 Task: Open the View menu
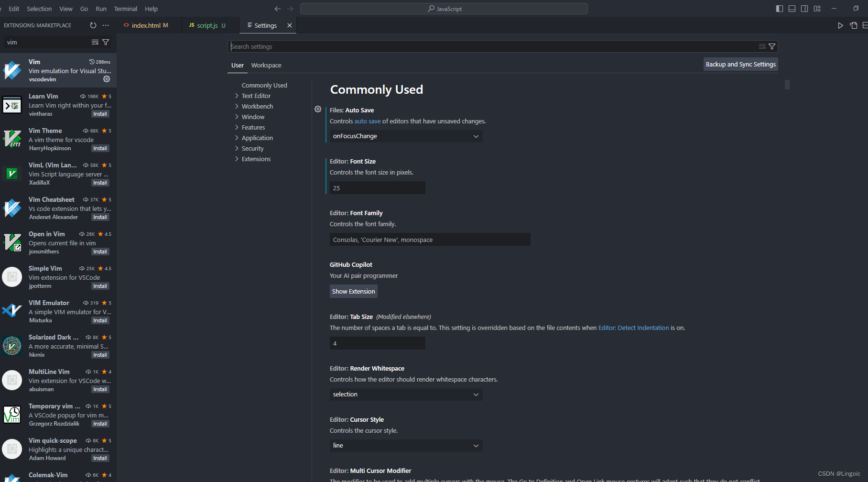[x=66, y=9]
